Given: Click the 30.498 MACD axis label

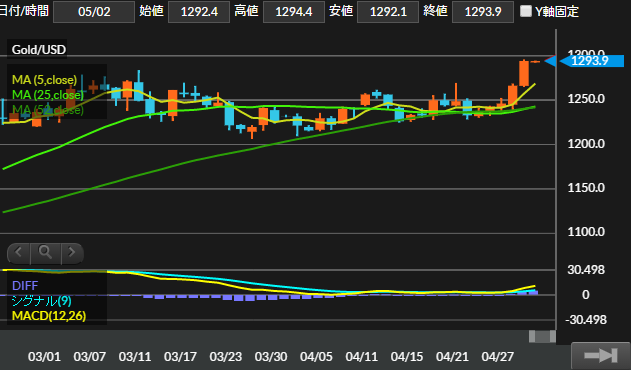Looking at the screenshot, I should [x=586, y=270].
